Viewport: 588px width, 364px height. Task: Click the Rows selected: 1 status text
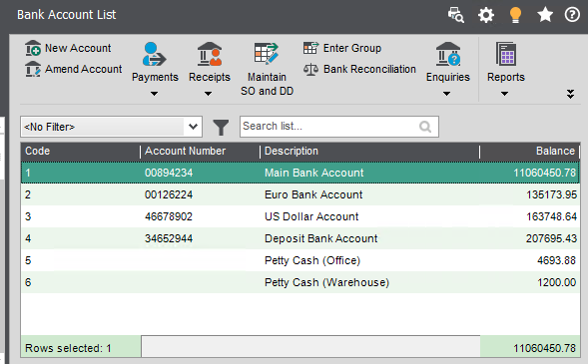pyautogui.click(x=68, y=348)
